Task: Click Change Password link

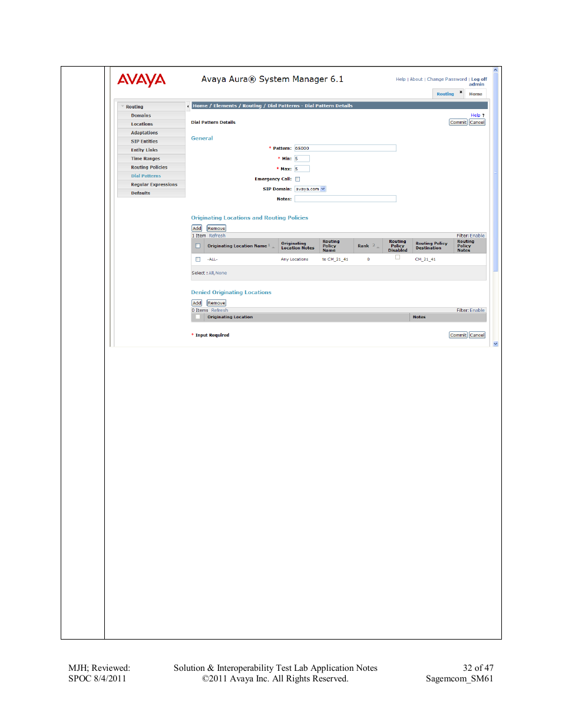Action: (447, 79)
